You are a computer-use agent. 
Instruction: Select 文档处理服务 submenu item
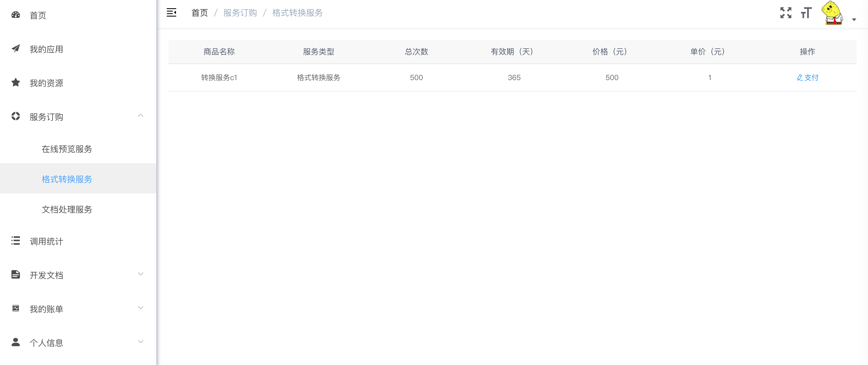pyautogui.click(x=78, y=209)
